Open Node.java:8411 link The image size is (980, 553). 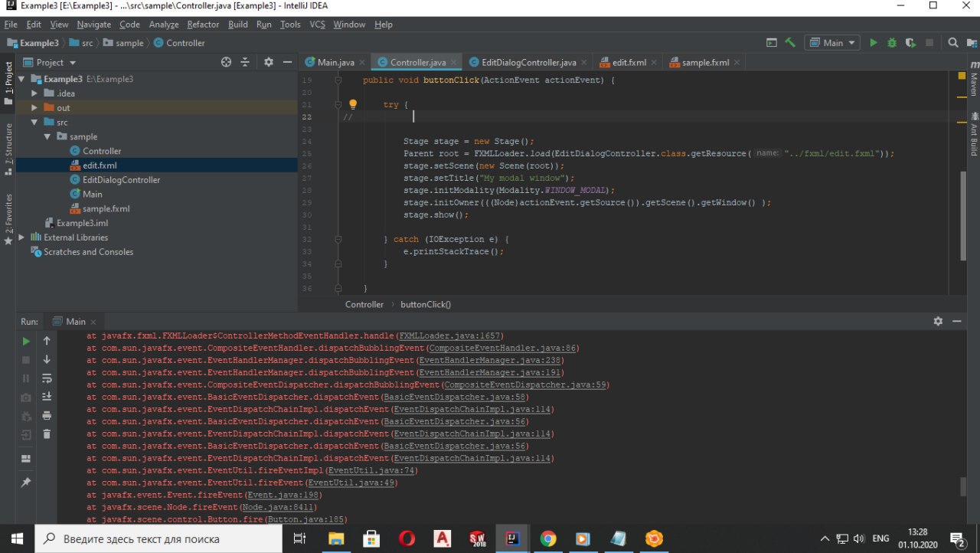point(279,507)
